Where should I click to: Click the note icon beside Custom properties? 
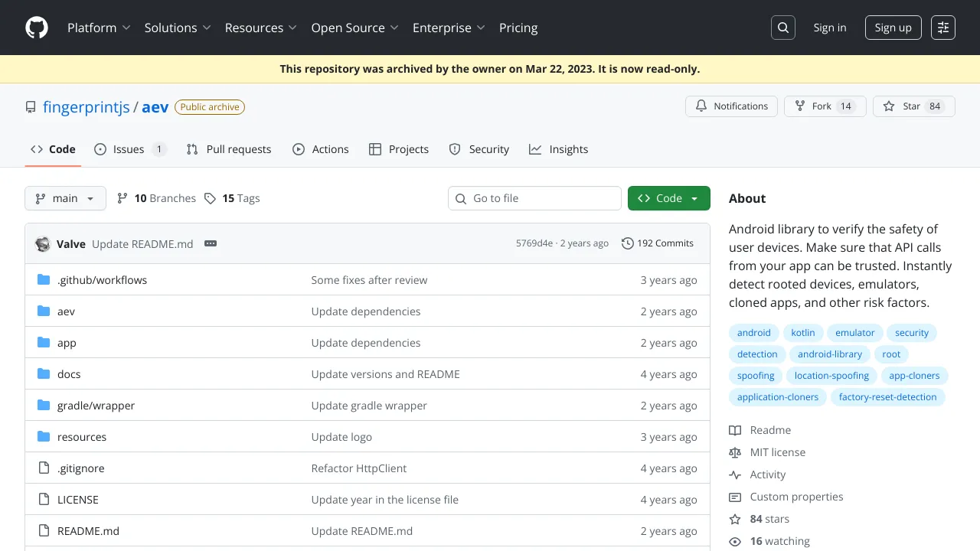(735, 497)
